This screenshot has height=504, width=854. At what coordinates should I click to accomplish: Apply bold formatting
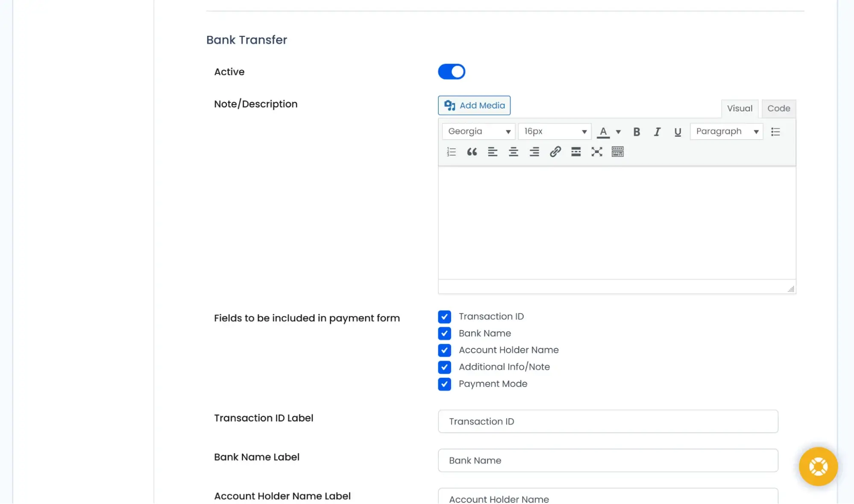point(636,132)
